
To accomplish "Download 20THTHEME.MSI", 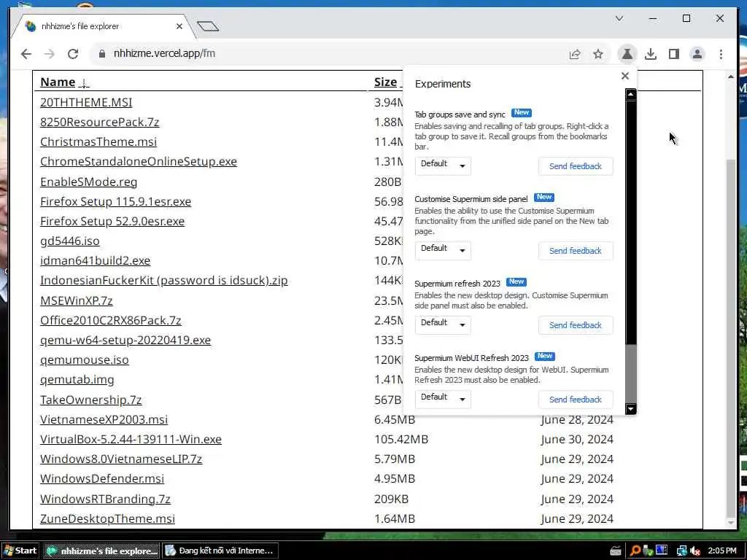I will pyautogui.click(x=86, y=102).
